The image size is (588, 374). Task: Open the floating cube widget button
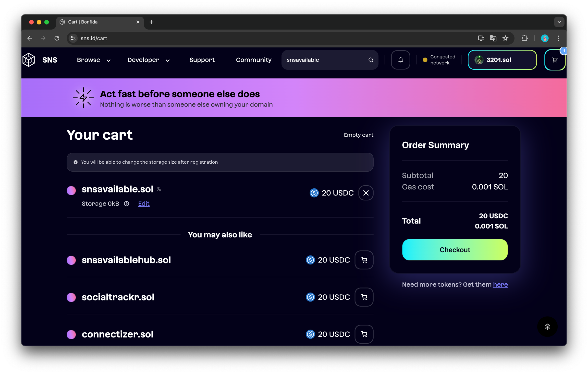pyautogui.click(x=547, y=327)
